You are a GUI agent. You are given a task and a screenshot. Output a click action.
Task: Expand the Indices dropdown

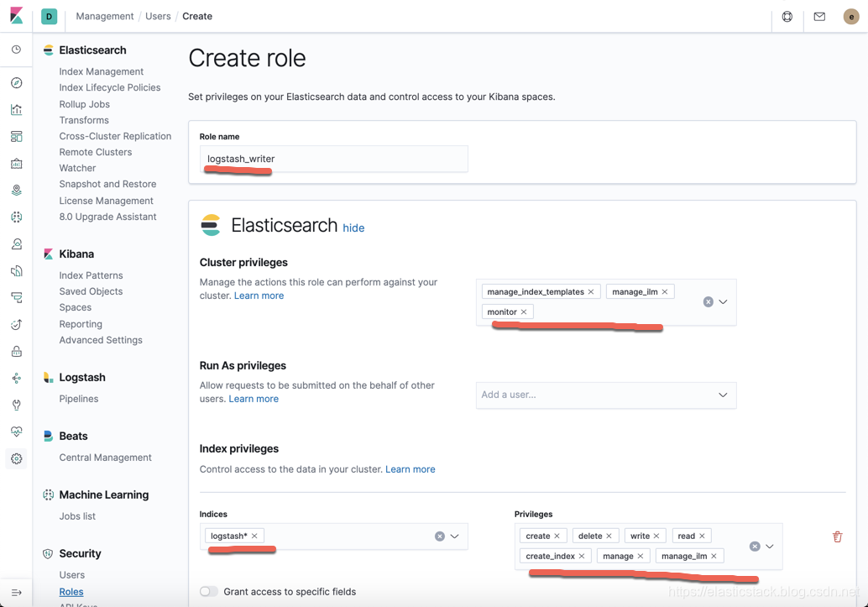(x=454, y=536)
